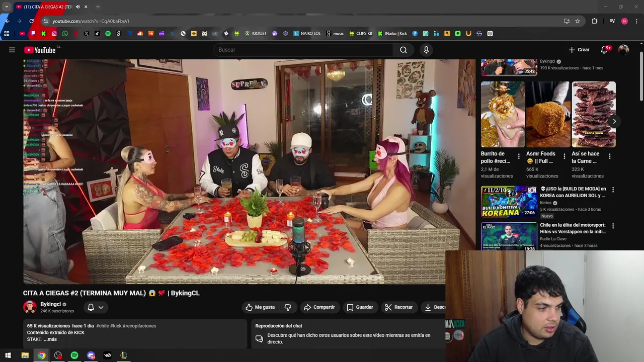This screenshot has height=362, width=644.
Task: Expand description with '...más'
Action: (x=50, y=339)
